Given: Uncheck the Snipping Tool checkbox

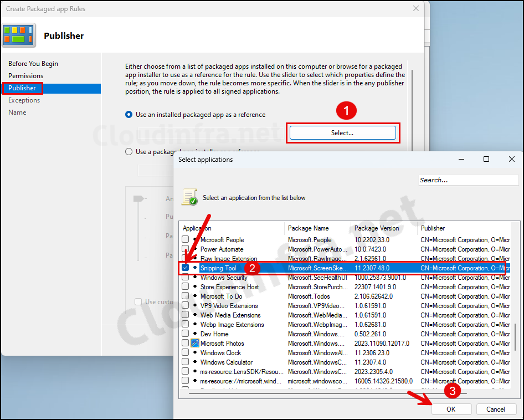Looking at the screenshot, I should (185, 268).
